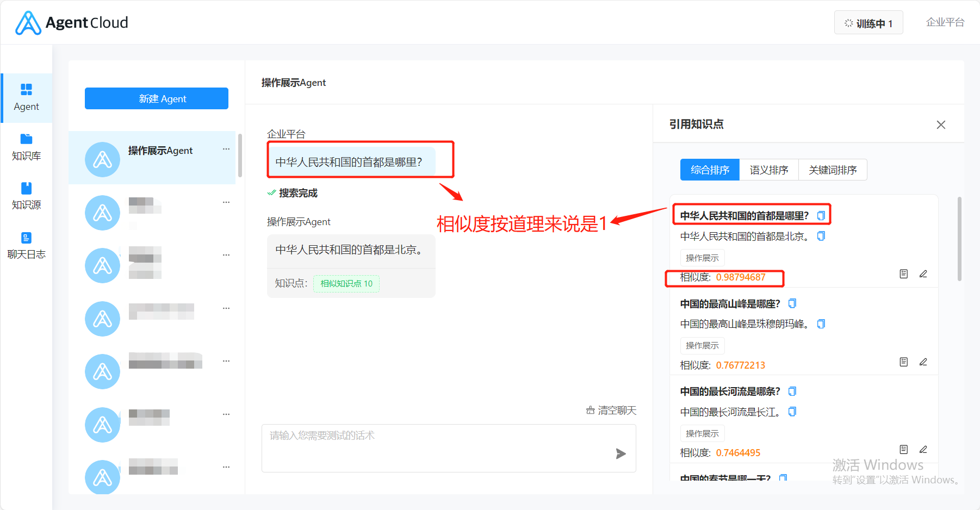This screenshot has height=510, width=980.
Task: Open more options for the fifth agent
Action: [x=226, y=361]
